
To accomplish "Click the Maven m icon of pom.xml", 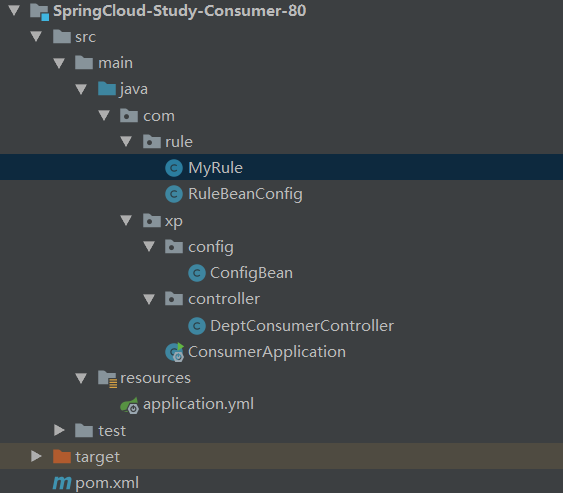I will tap(62, 483).
